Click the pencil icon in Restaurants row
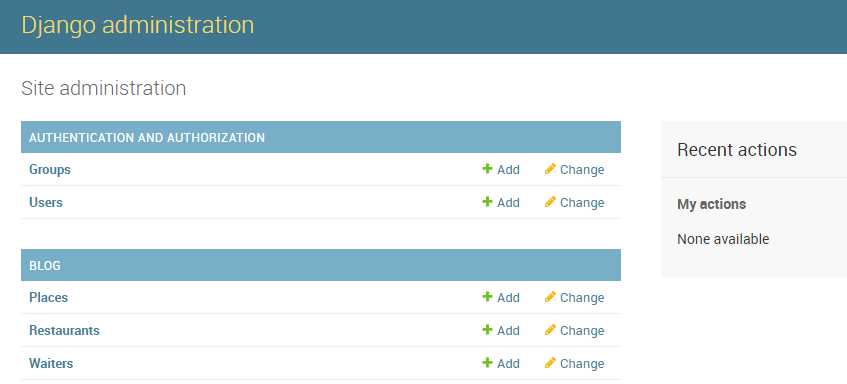Screen dimensions: 847x384 [550, 330]
